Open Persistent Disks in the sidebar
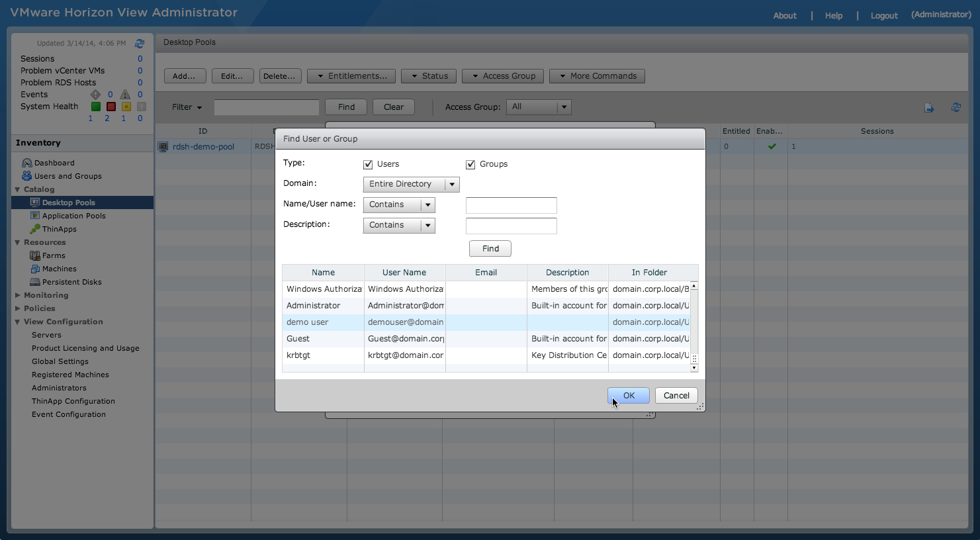 [x=72, y=282]
